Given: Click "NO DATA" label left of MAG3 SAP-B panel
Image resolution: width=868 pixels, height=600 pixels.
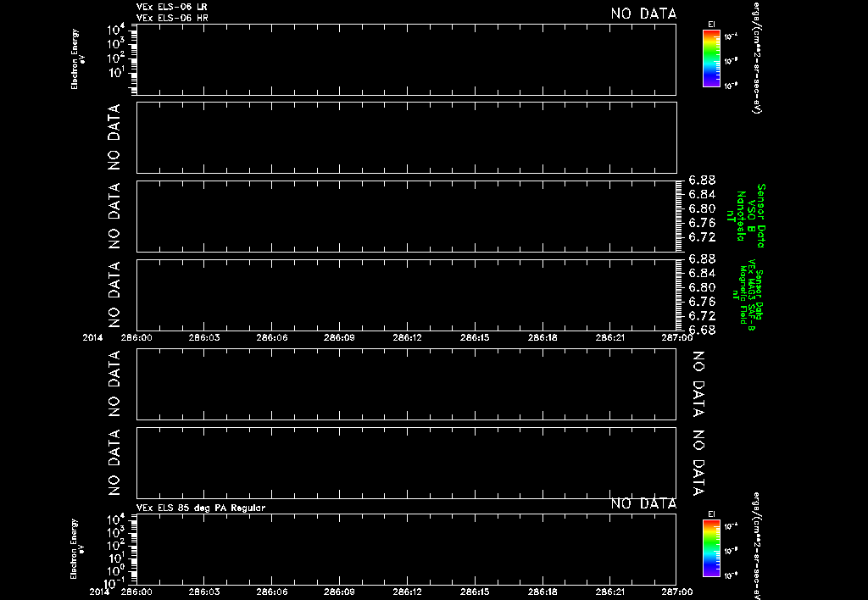Looking at the screenshot, I should click(x=114, y=295).
